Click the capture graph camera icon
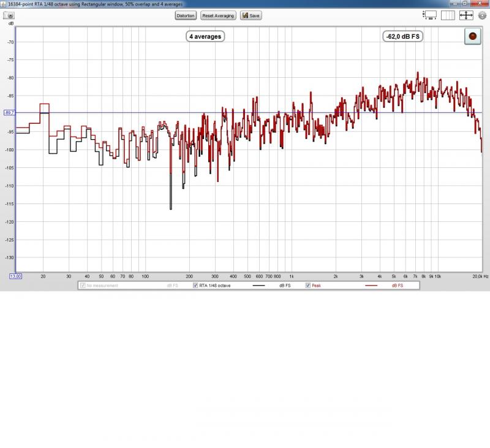 pos(9,16)
